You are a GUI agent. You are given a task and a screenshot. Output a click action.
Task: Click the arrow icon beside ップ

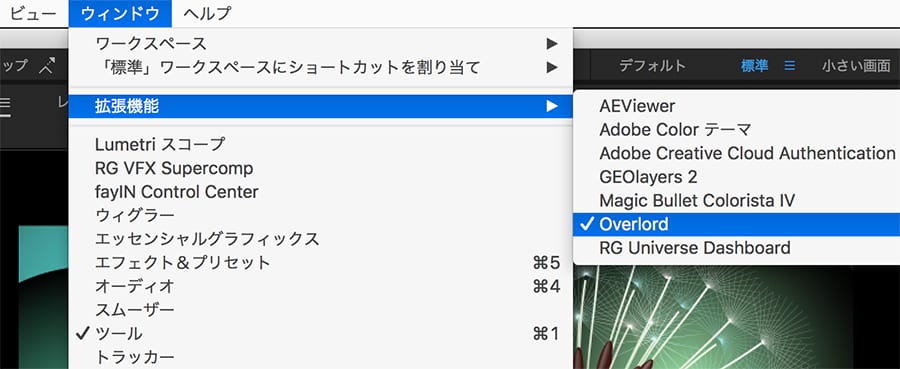click(x=46, y=67)
